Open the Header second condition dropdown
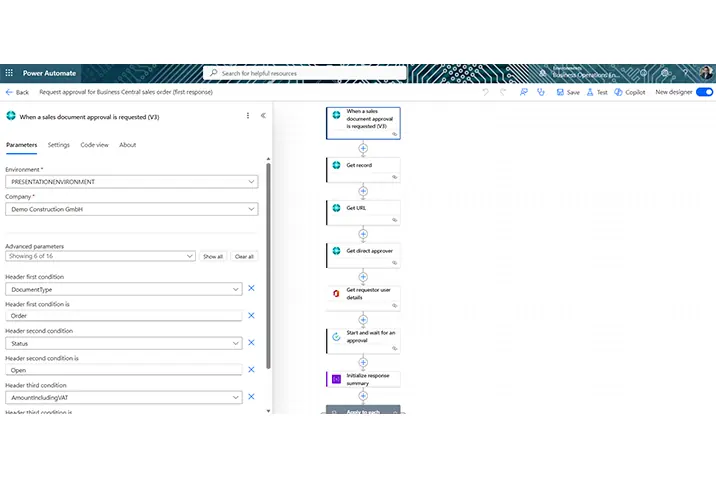Screen dimensions: 716x478 tap(124, 343)
